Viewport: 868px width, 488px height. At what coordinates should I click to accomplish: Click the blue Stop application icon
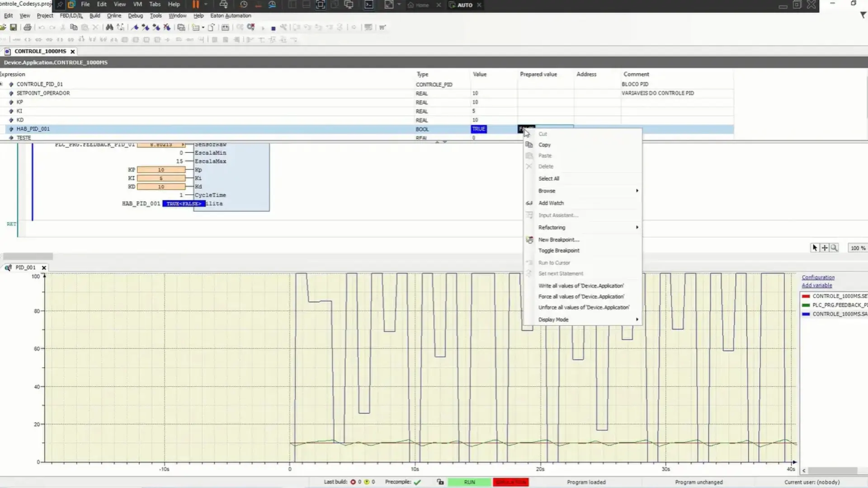(273, 28)
